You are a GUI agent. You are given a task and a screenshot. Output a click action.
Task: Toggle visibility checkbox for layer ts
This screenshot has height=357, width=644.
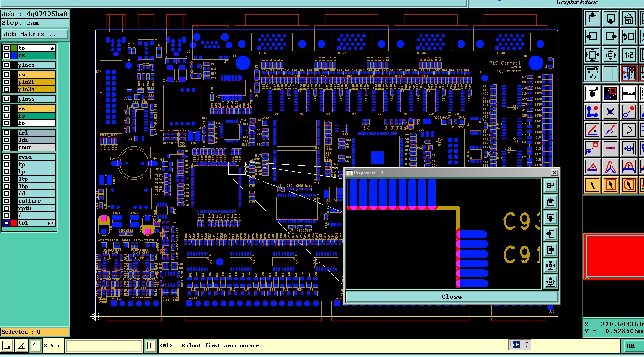(6, 55)
